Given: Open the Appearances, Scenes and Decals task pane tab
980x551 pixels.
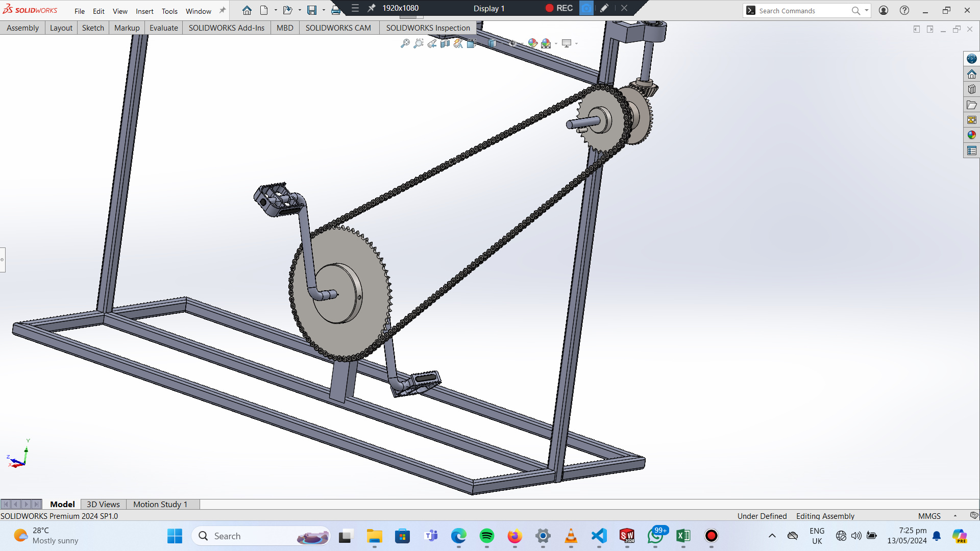Looking at the screenshot, I should (x=971, y=135).
